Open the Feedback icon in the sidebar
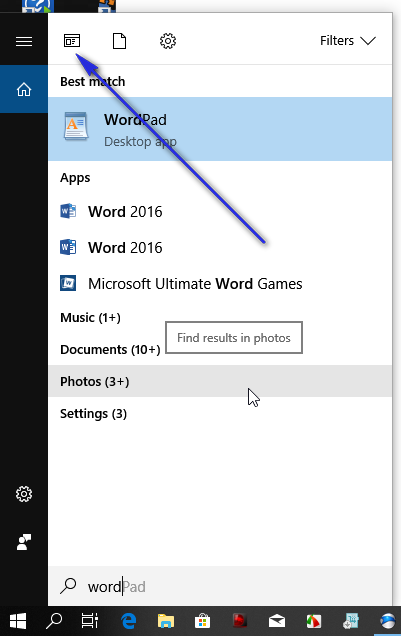This screenshot has height=636, width=401. click(x=24, y=542)
